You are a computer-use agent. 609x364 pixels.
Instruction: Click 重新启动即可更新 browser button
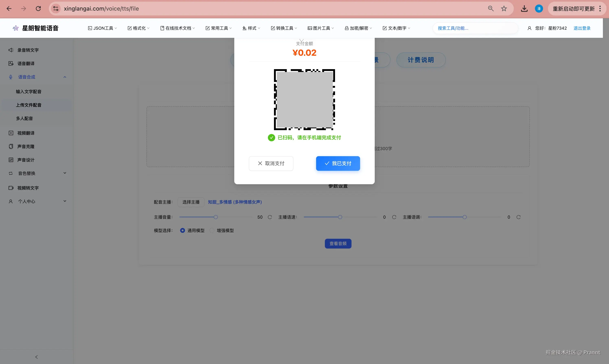(x=573, y=9)
